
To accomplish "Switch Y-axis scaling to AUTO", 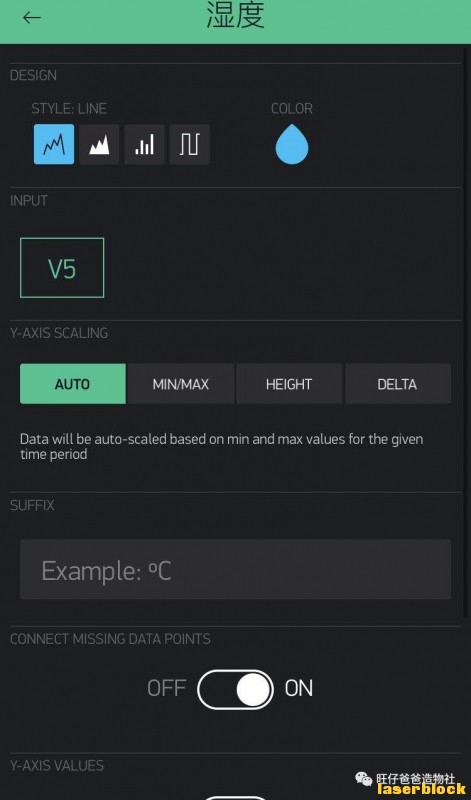I will [x=73, y=384].
